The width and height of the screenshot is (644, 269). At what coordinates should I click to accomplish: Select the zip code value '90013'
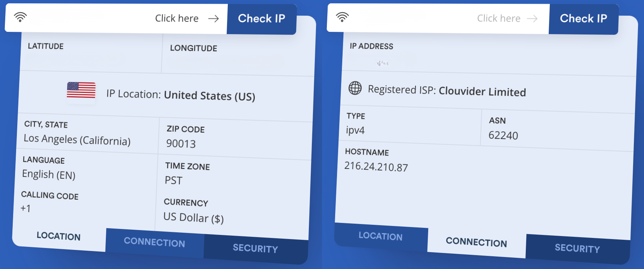[181, 144]
